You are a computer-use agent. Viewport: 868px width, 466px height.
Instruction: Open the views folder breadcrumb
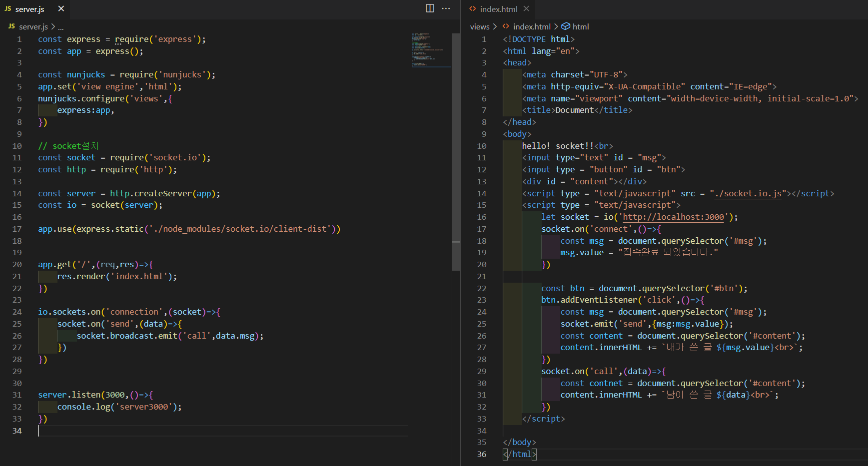point(480,27)
